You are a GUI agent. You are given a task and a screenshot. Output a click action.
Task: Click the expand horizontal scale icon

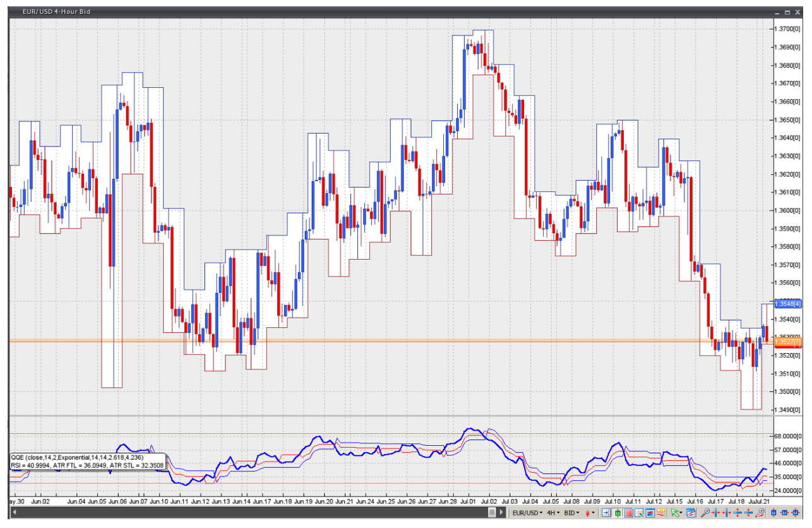tap(727, 512)
